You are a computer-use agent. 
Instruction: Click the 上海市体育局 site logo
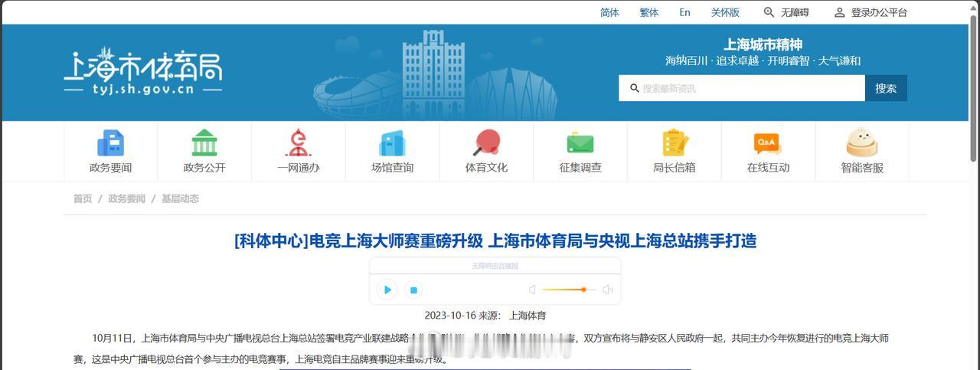tap(143, 71)
